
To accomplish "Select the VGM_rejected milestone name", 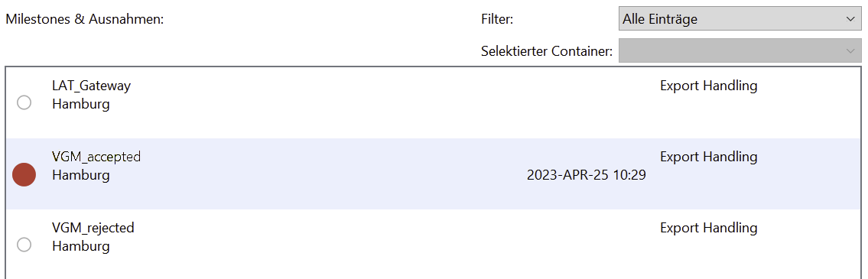I will [93, 228].
